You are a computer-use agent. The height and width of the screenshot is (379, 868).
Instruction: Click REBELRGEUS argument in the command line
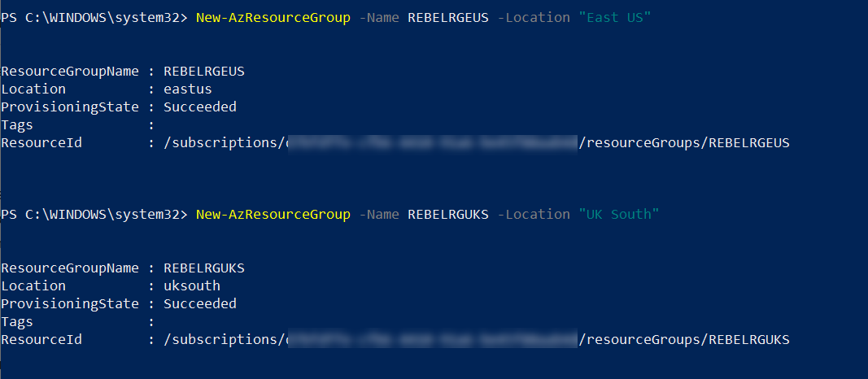pos(448,18)
